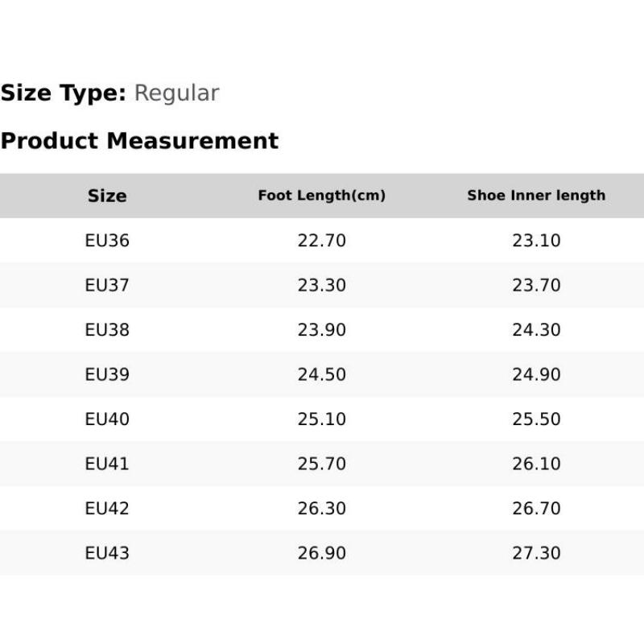
Task: Click the Shoe Inner length header
Action: tap(536, 196)
